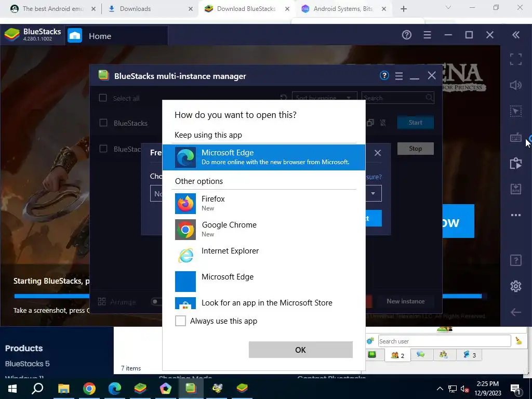Open the browser tab search chevron

448,7
